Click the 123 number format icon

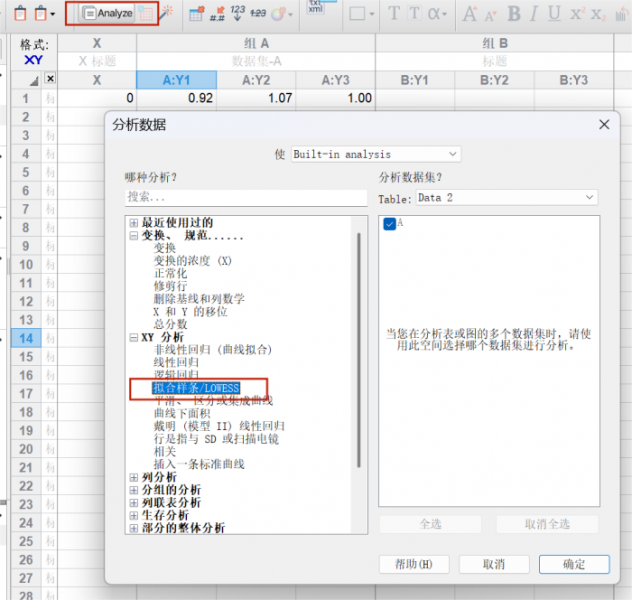237,13
